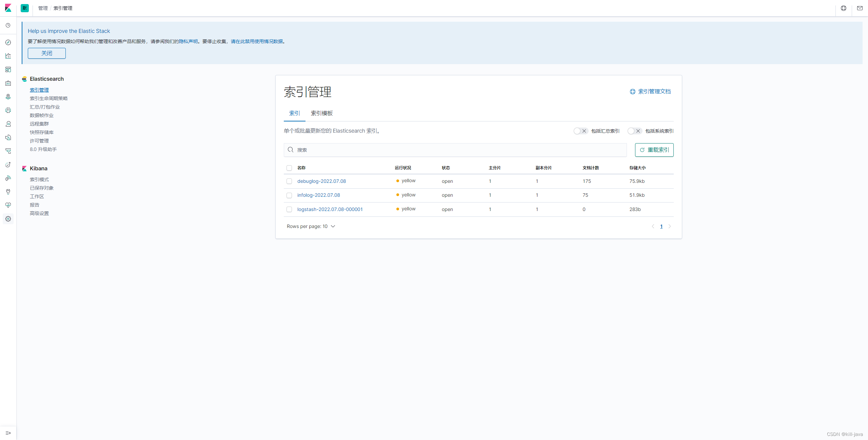Go to next page arrow in pagination

click(669, 226)
